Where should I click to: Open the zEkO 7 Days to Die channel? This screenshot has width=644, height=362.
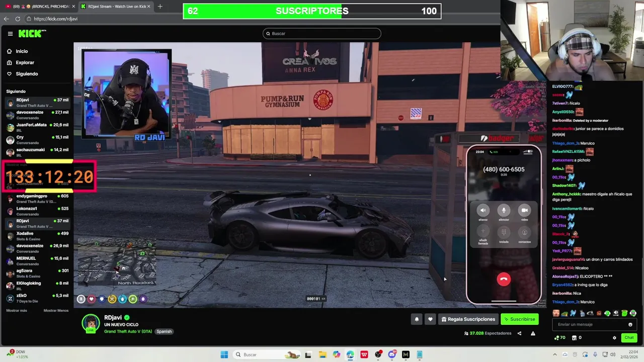37,298
